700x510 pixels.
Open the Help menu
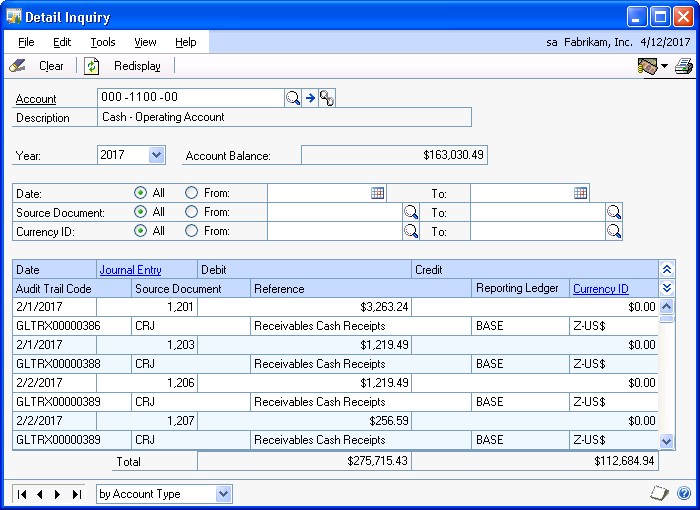(x=186, y=42)
